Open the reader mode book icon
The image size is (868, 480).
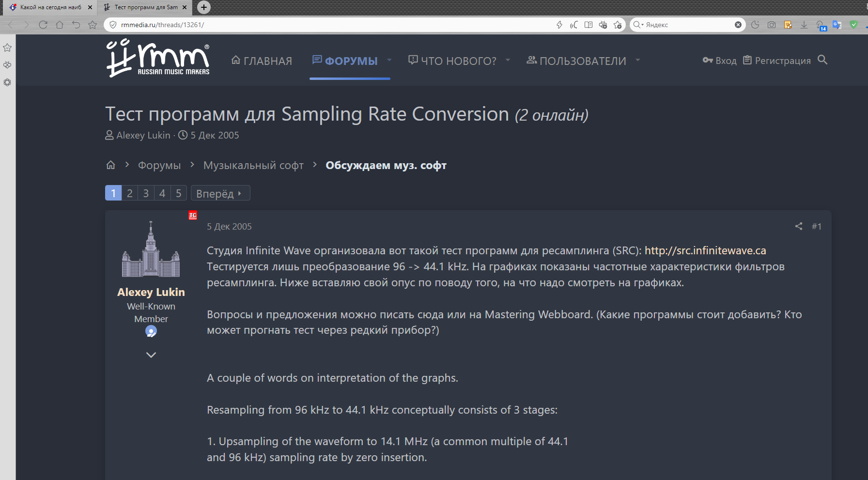pyautogui.click(x=589, y=25)
